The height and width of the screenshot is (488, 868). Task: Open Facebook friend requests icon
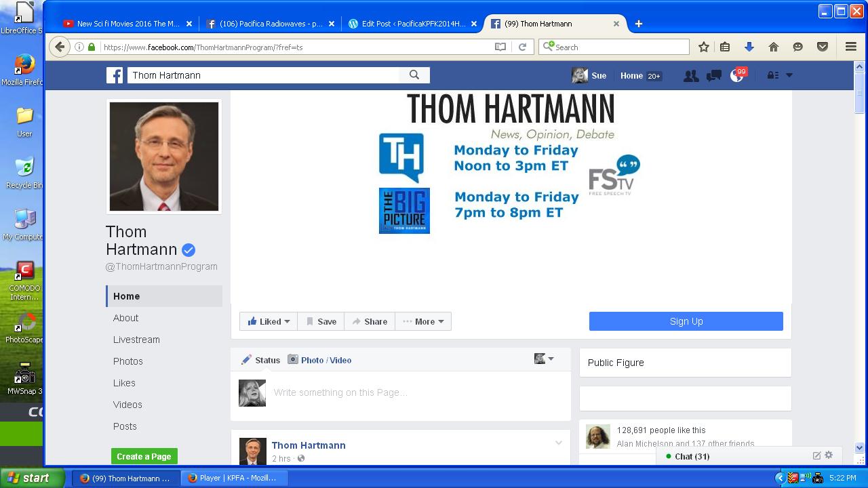coord(690,76)
